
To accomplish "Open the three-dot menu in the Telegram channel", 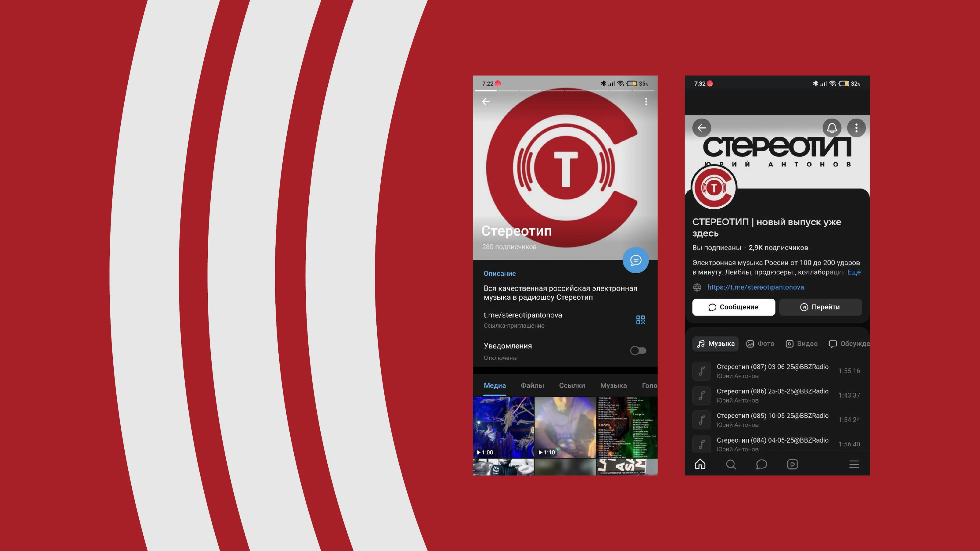I will pyautogui.click(x=646, y=102).
